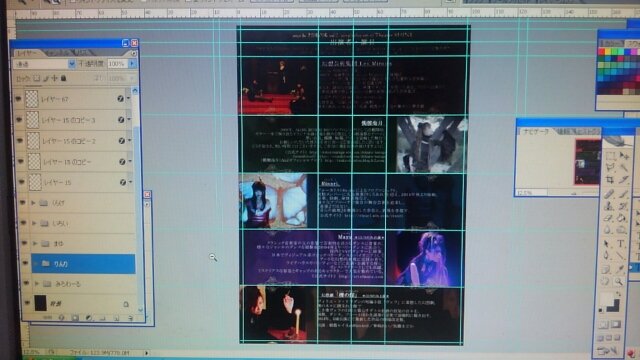640x360 pixels.
Task: Expand effects list of レイヤー 15
Action: click(131, 182)
